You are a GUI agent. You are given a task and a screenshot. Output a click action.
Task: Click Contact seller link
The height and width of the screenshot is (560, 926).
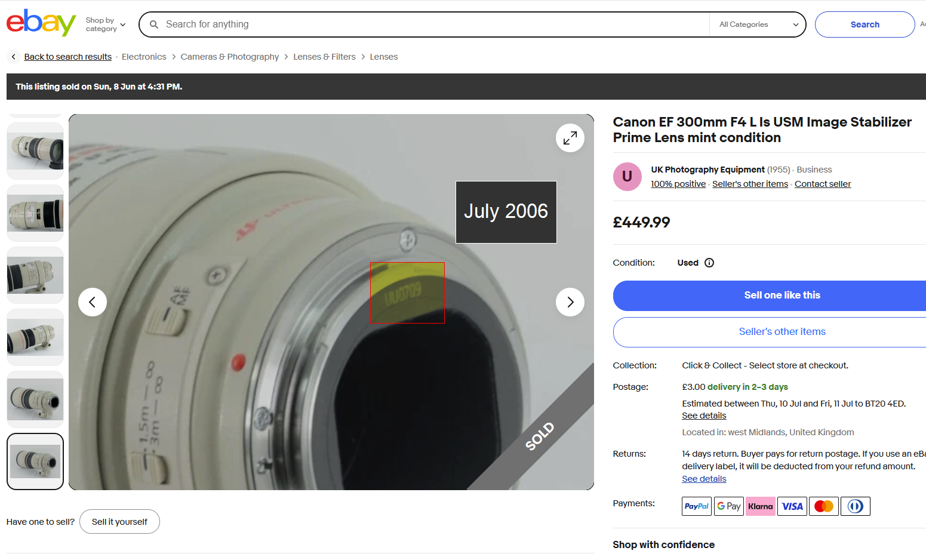tap(823, 184)
